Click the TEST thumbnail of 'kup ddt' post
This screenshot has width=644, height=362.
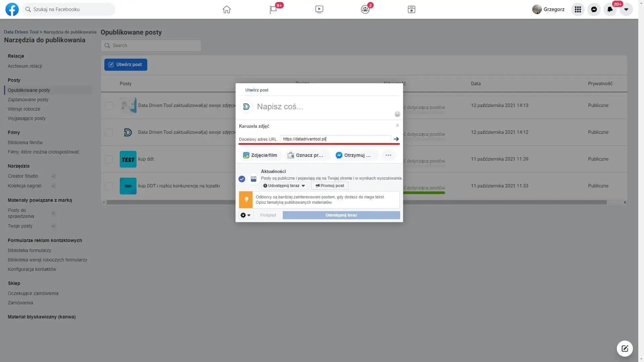(128, 159)
